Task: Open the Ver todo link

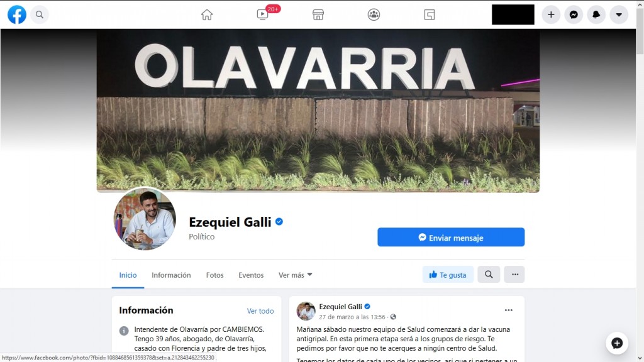Action: [x=260, y=311]
